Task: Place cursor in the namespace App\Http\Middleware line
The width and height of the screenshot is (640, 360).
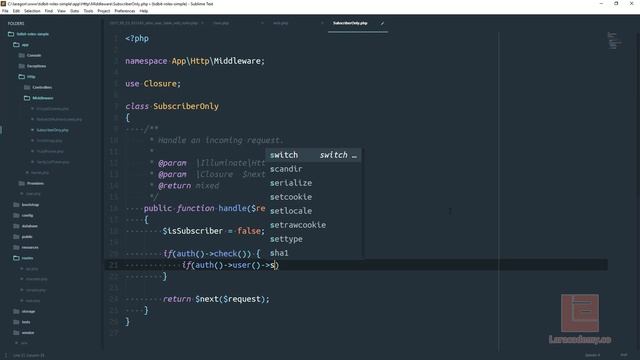Action: 195,61
